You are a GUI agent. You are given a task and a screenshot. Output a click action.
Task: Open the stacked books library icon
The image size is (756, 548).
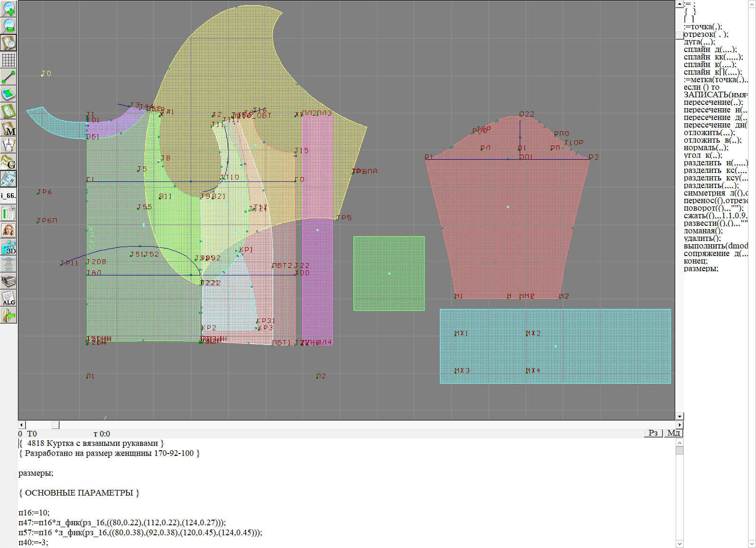(9, 282)
